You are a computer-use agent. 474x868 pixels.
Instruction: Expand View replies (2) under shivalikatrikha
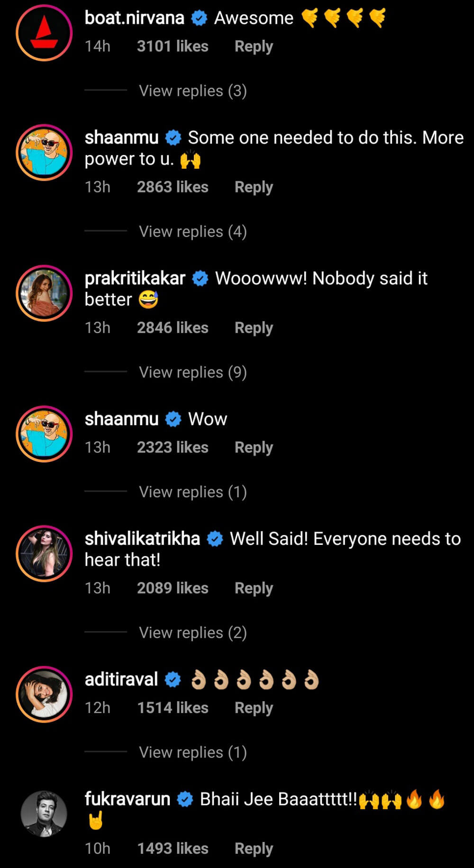click(192, 633)
